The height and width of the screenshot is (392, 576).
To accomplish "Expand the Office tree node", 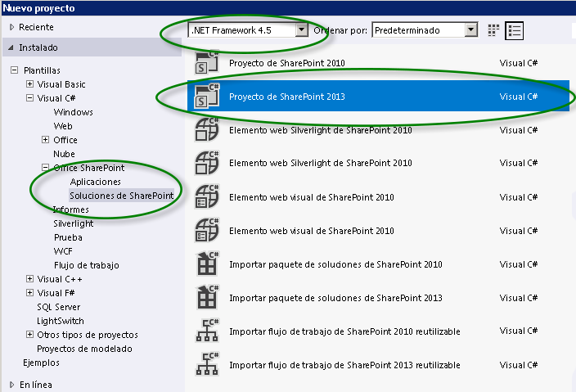I will pos(45,140).
